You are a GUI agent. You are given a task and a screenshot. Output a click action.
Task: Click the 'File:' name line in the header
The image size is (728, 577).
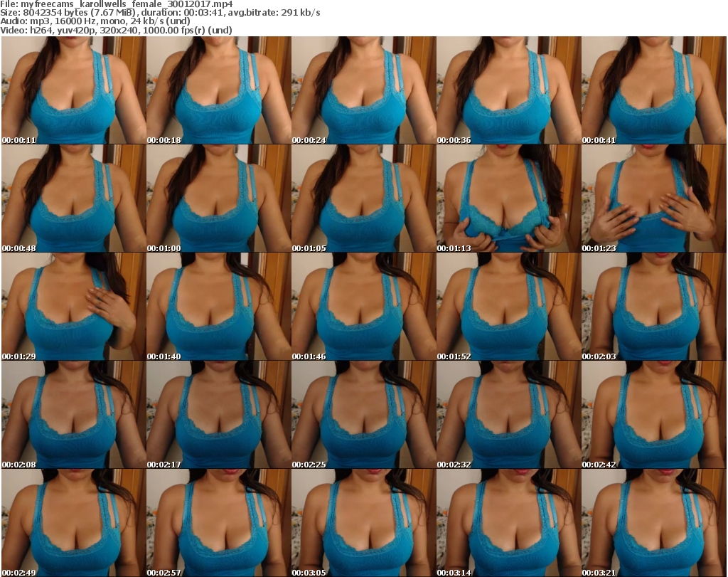pyautogui.click(x=117, y=4)
